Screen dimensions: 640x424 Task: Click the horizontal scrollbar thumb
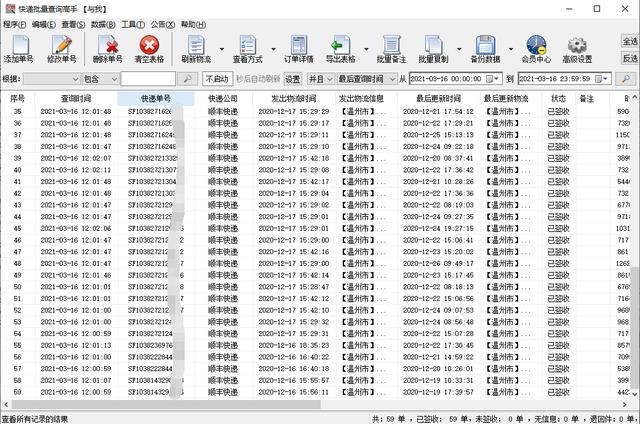pos(166,404)
